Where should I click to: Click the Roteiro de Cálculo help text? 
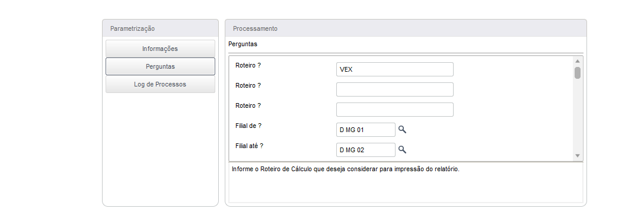[x=345, y=169]
